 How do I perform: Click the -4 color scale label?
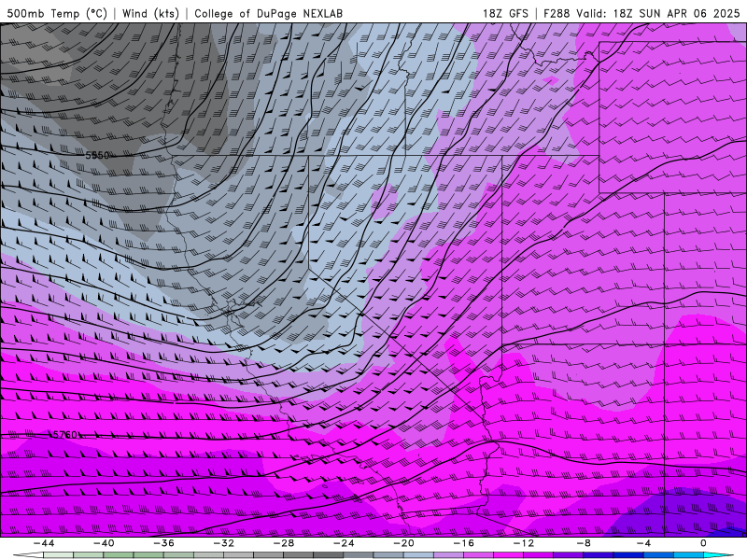(x=644, y=543)
